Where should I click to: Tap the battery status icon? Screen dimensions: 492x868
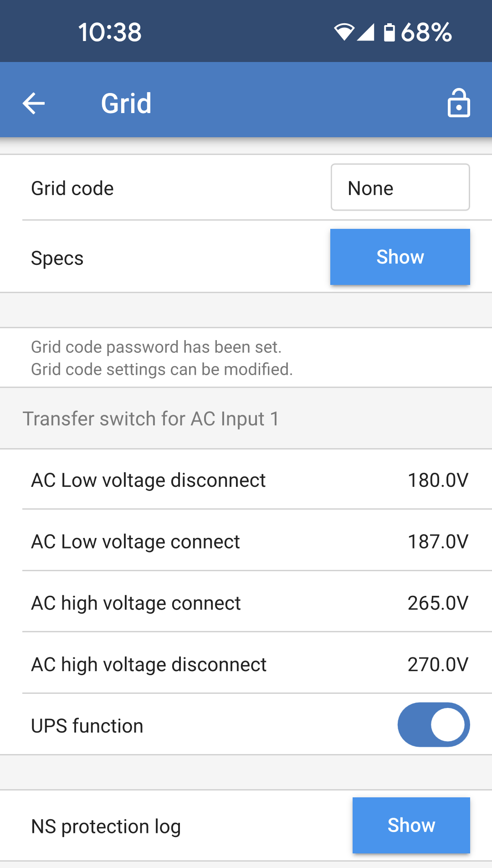point(389,32)
